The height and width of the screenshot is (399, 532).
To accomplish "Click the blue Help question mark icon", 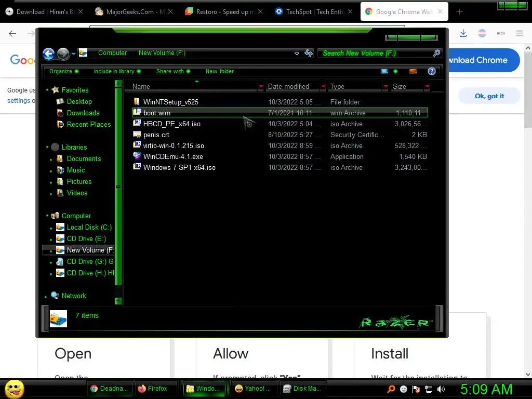I will [432, 71].
